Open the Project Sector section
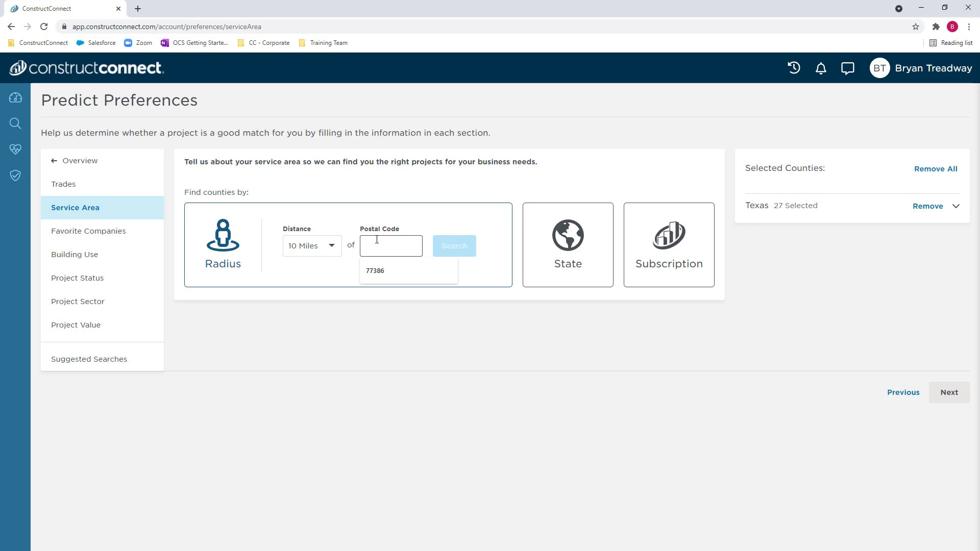Image resolution: width=980 pixels, height=551 pixels. click(78, 302)
